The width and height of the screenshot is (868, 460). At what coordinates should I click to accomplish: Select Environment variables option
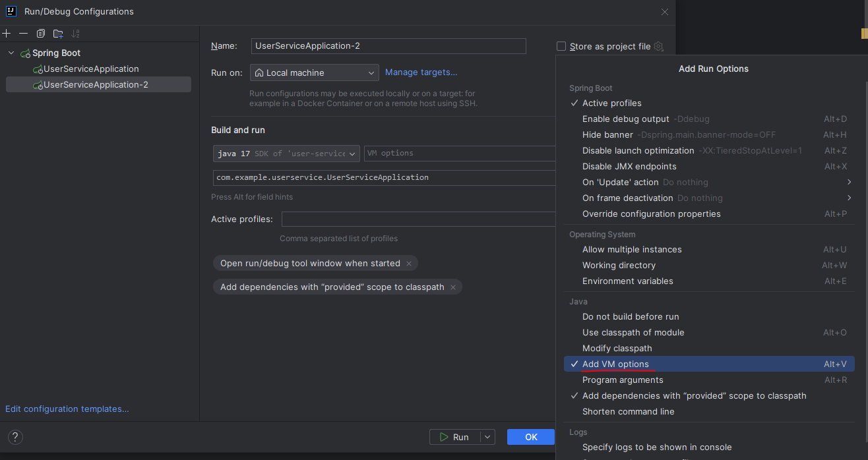(709, 281)
